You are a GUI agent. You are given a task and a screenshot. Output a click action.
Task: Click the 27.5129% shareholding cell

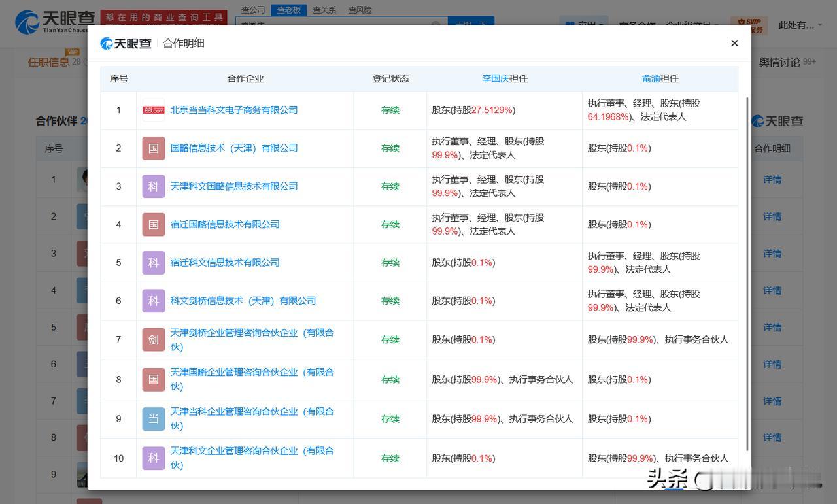[504, 110]
